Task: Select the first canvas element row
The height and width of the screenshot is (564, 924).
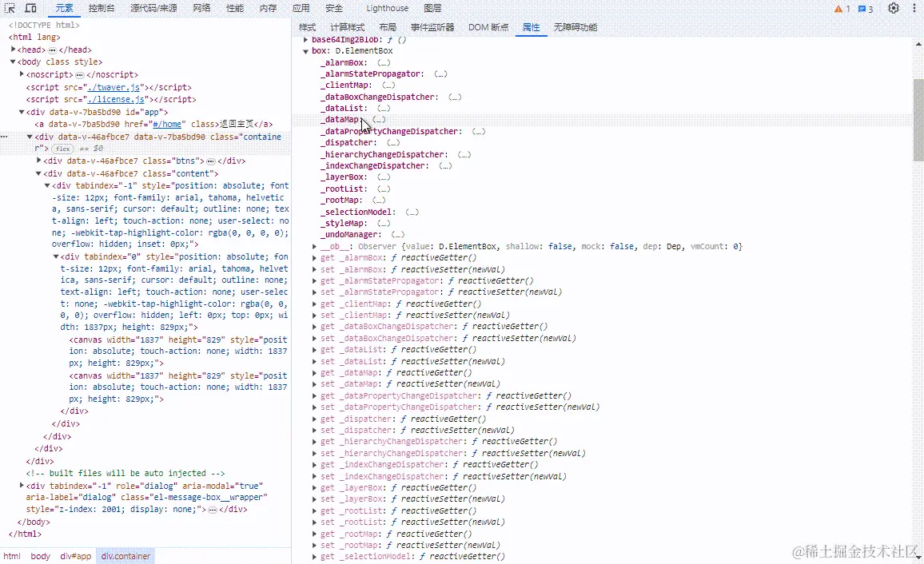Action: coord(178,352)
